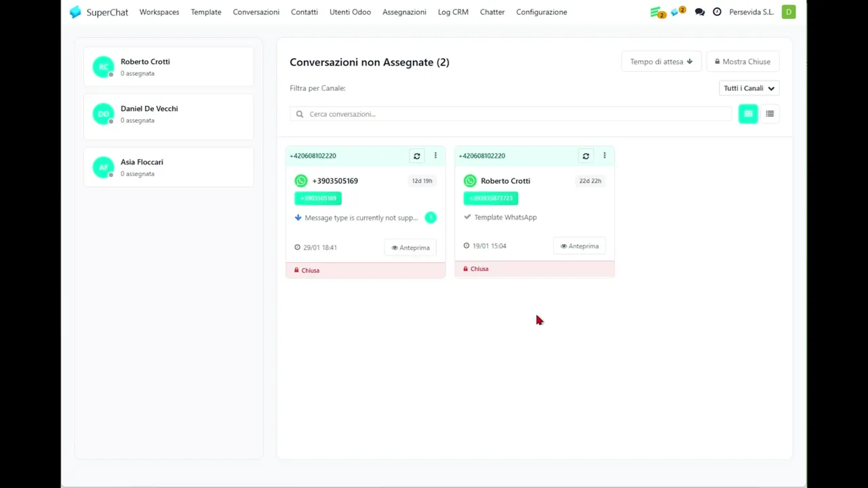Refresh the +3903505169 conversation card

pos(416,156)
